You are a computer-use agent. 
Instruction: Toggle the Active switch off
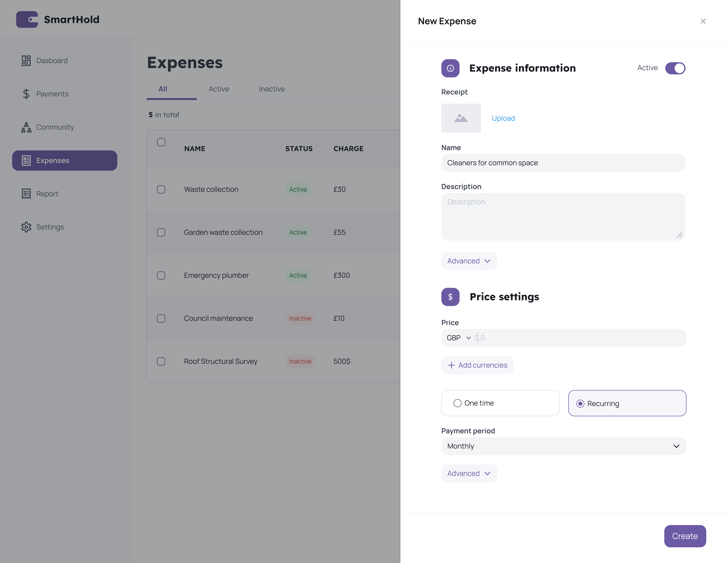[x=675, y=68]
